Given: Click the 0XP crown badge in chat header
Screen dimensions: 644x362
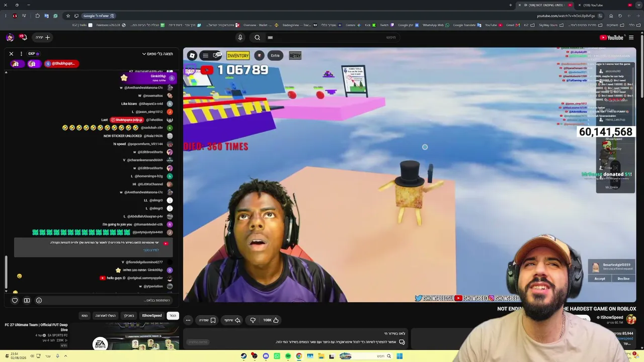Looking at the screenshot, I should [x=34, y=54].
